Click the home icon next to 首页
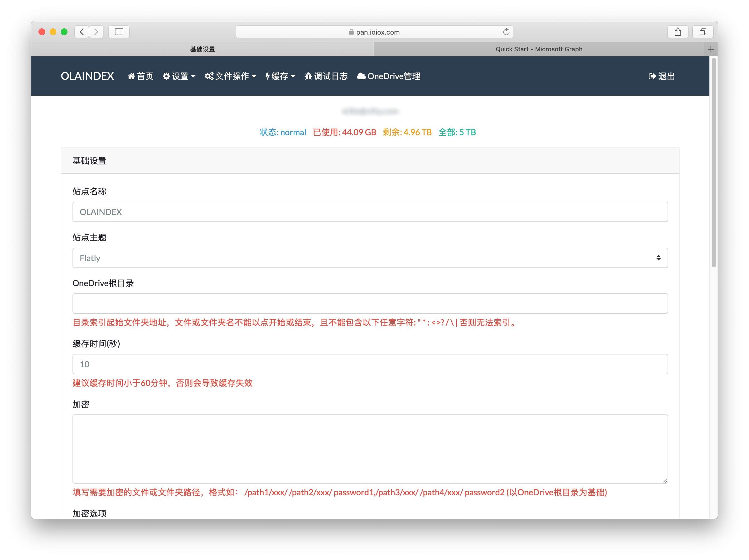The width and height of the screenshot is (749, 560). tap(131, 76)
